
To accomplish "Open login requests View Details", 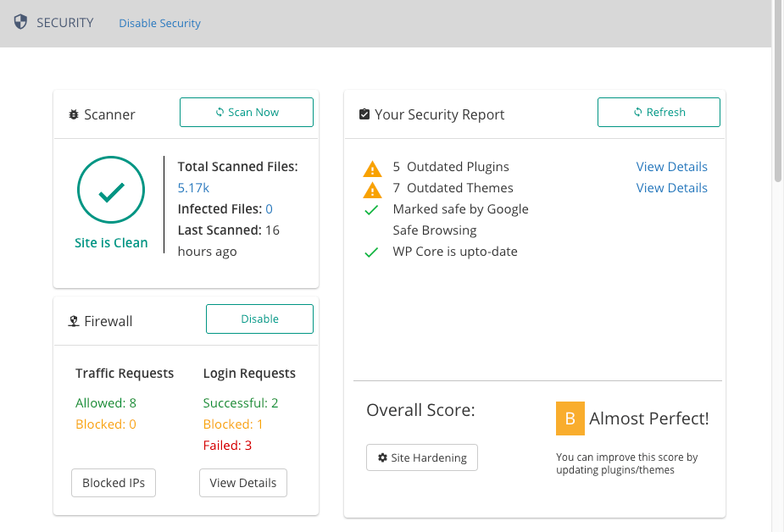I will pos(243,483).
